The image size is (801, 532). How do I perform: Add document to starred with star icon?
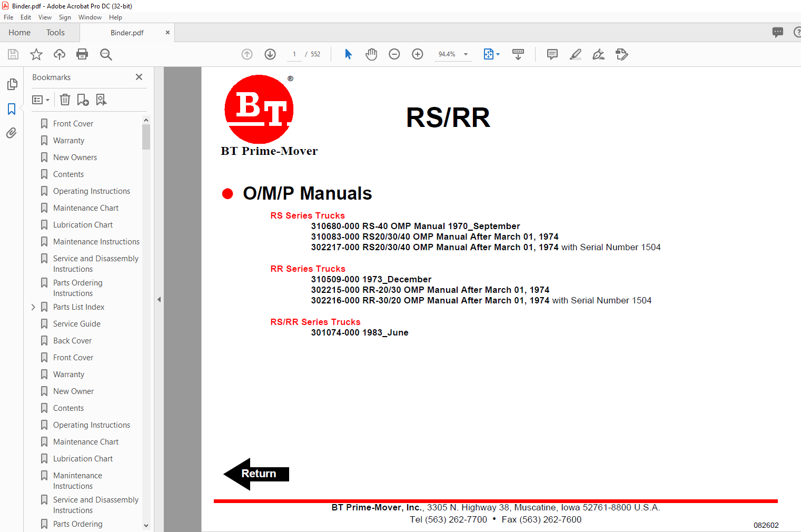click(36, 54)
